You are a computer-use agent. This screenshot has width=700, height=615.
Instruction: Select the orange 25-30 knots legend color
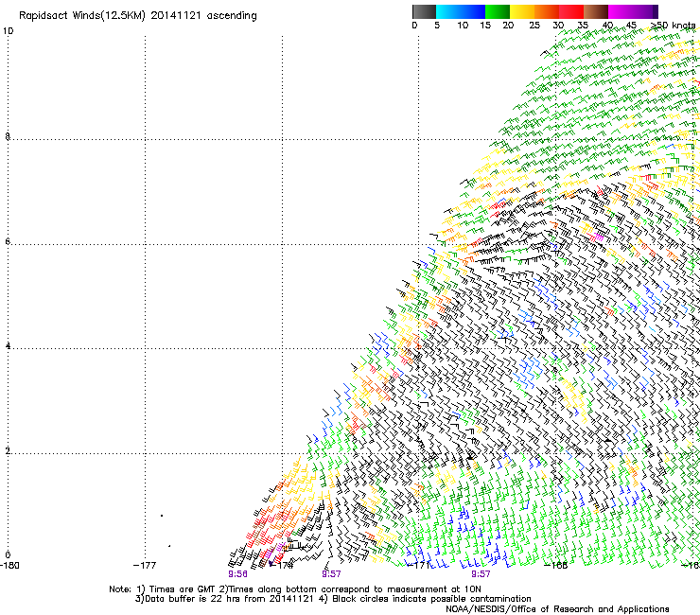(x=547, y=11)
